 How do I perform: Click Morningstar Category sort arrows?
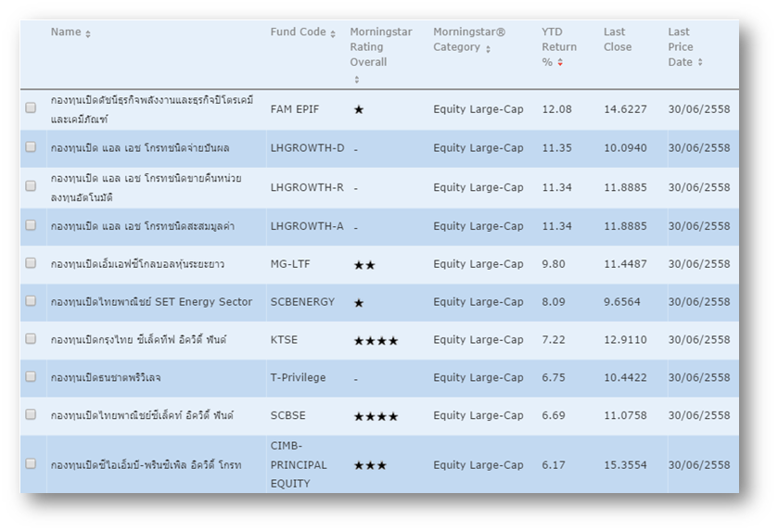pyautogui.click(x=488, y=49)
